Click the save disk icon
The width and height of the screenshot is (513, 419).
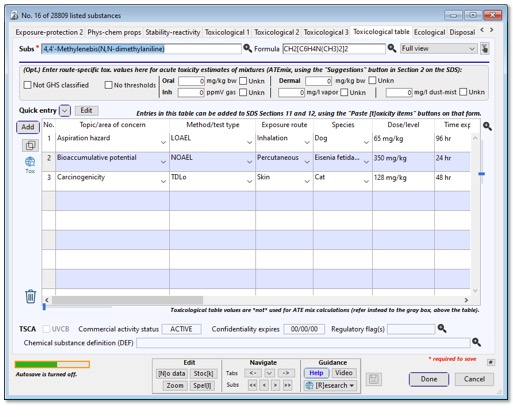[x=374, y=379]
